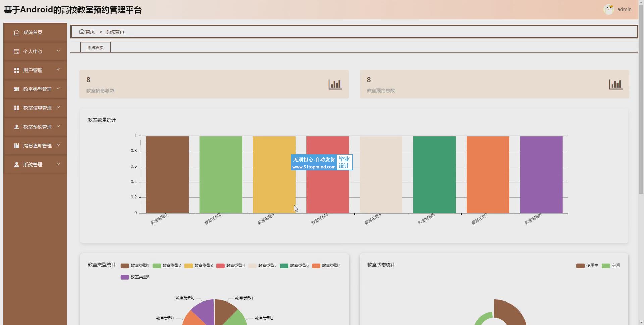
Task: Click the page vertical scrollbar thumb
Action: pyautogui.click(x=641, y=99)
